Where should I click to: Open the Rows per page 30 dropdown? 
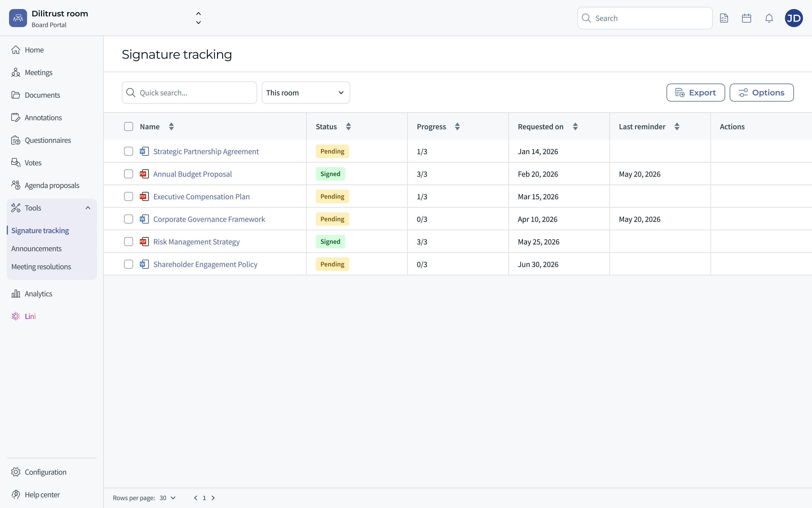click(168, 498)
